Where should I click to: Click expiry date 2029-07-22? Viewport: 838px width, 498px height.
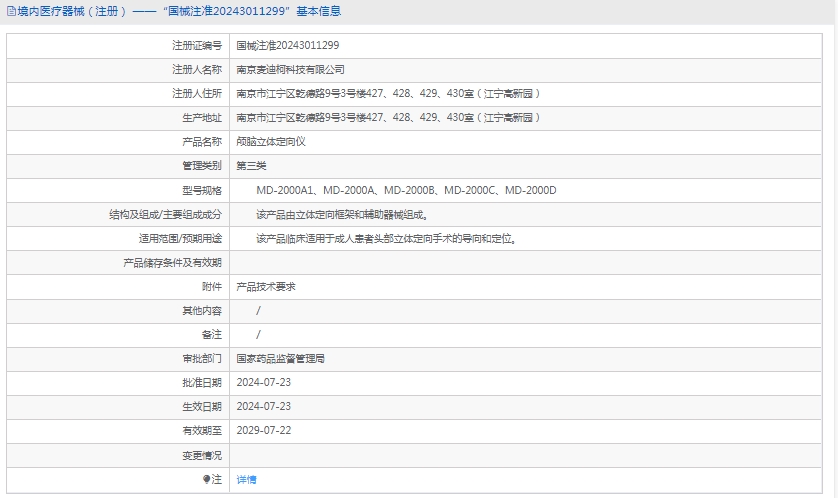click(x=263, y=430)
